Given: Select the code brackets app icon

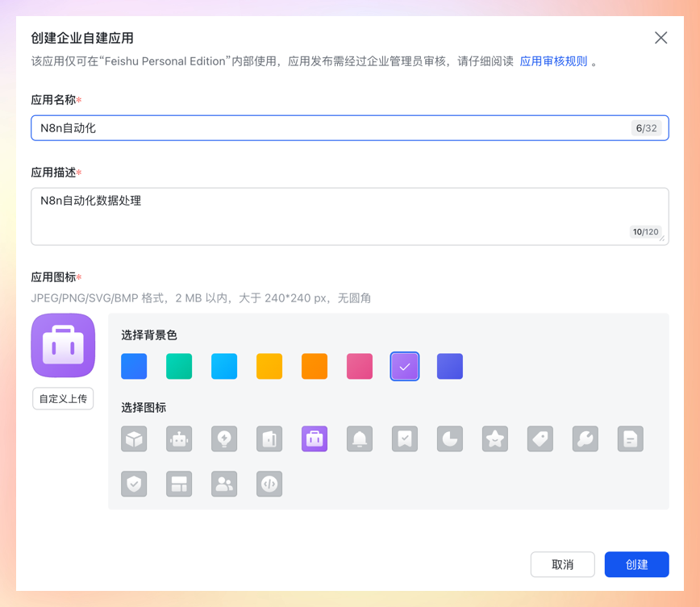Looking at the screenshot, I should point(269,484).
